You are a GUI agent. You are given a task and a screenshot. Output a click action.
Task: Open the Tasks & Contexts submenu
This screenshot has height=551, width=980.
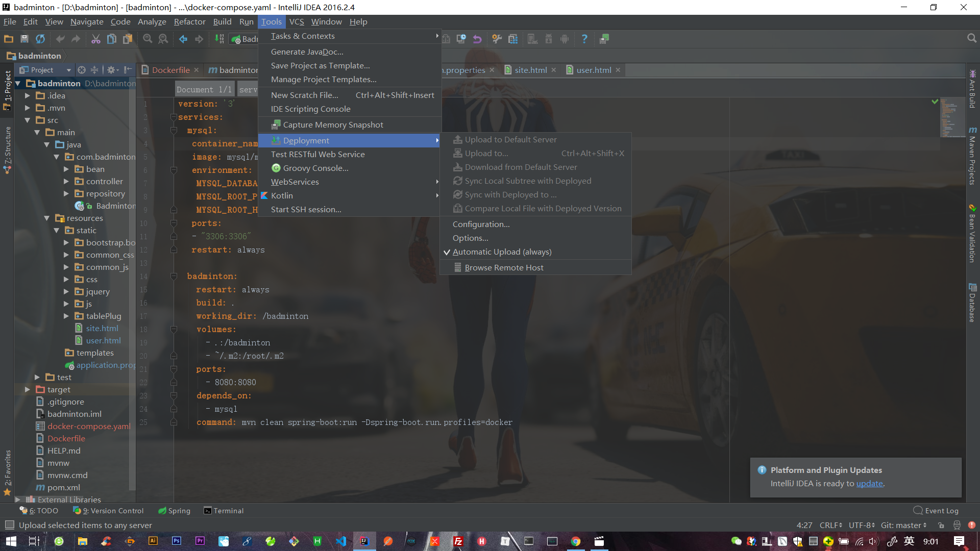click(x=350, y=36)
